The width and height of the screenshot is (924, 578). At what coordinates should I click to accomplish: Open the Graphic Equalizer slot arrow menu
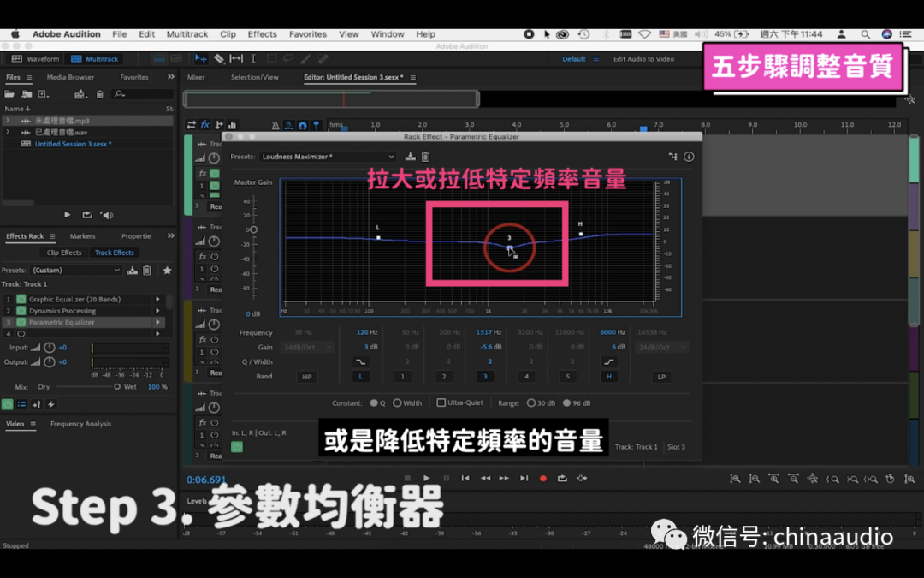(x=157, y=299)
